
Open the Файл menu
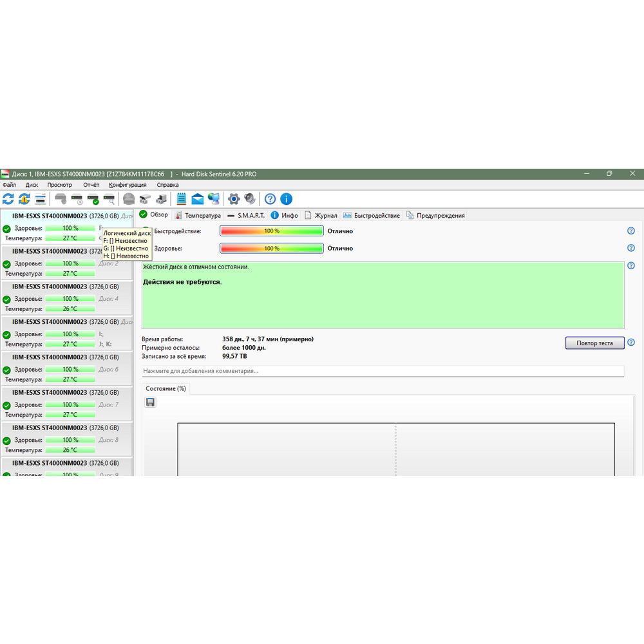(10, 185)
